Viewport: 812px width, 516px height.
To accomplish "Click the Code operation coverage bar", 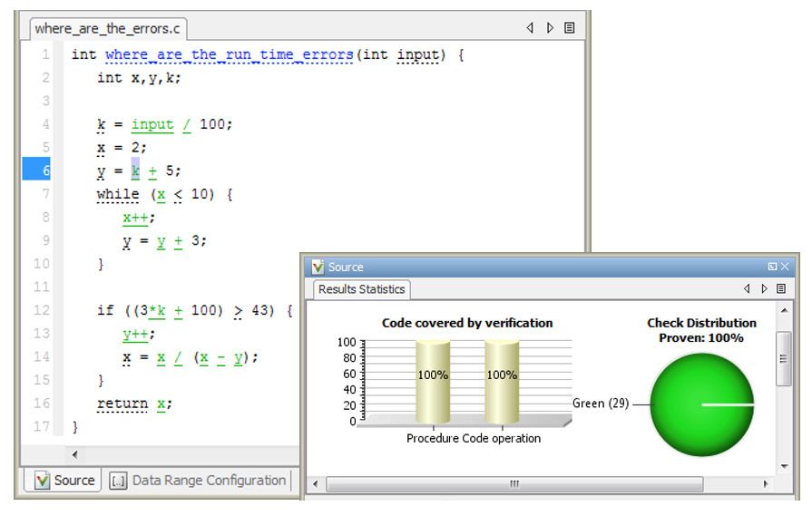I will tap(502, 381).
